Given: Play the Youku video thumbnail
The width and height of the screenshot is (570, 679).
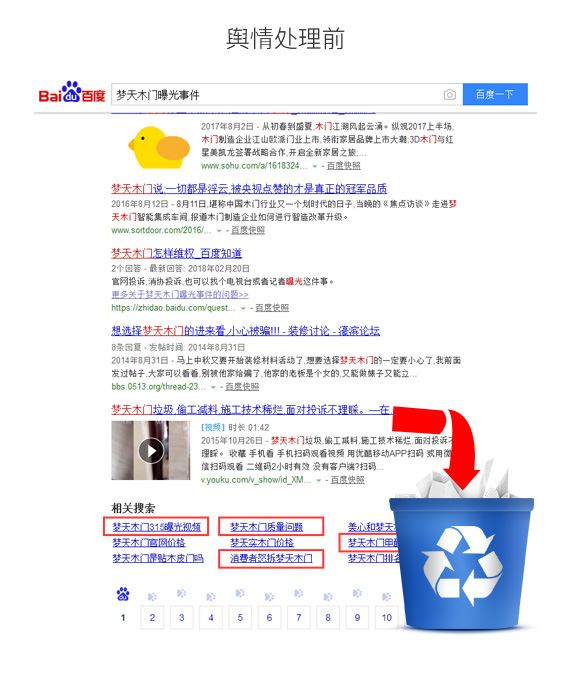Looking at the screenshot, I should point(151,451).
